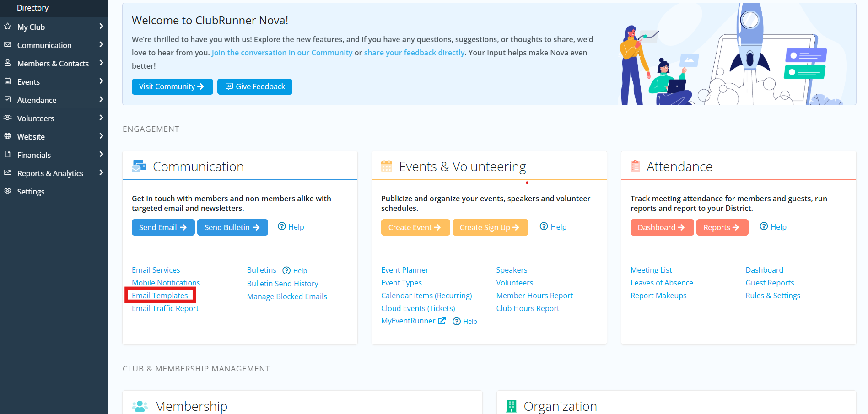
Task: Click the Attendance clipboard card icon
Action: (x=636, y=166)
